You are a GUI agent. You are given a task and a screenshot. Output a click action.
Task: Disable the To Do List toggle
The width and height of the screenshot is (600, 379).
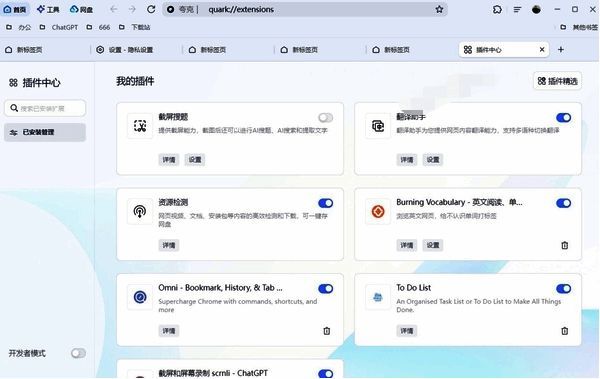pos(564,289)
